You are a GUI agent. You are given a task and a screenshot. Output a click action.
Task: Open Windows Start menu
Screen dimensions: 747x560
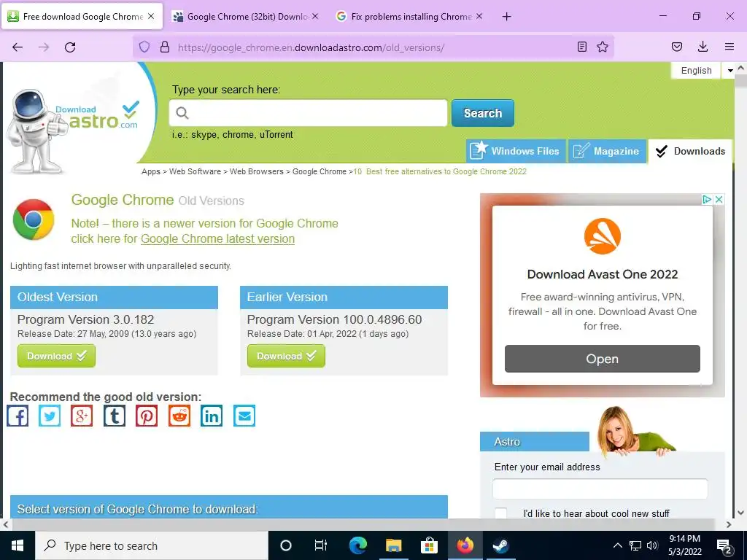point(18,545)
